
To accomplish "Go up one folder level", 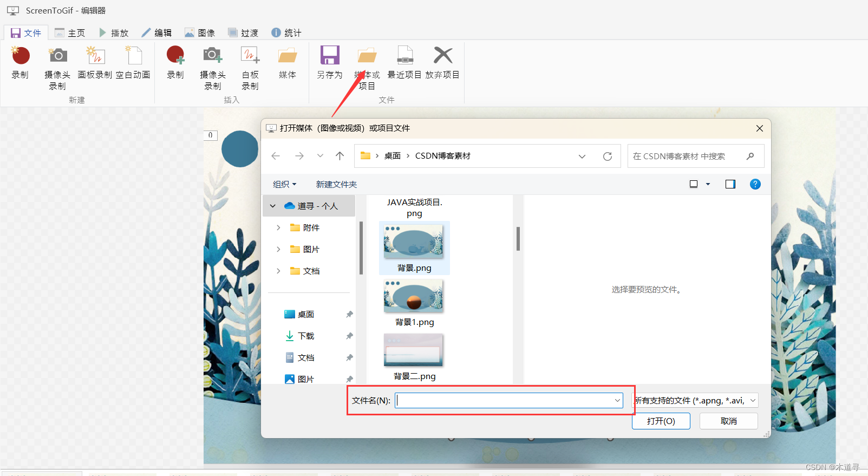I will coord(340,156).
